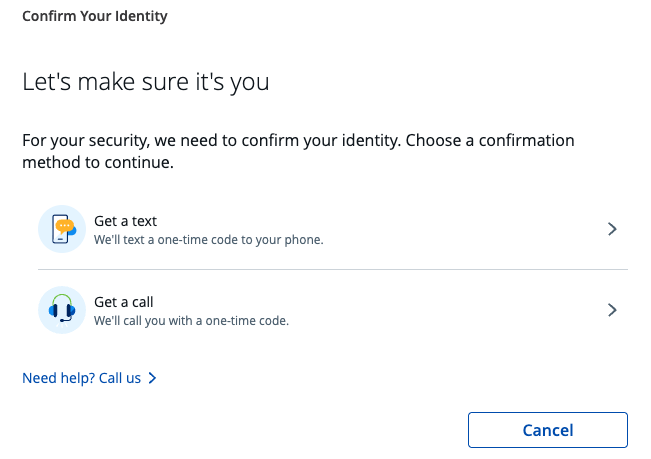Click the words "Call us" in help link
The height and width of the screenshot is (459, 651).
[120, 378]
